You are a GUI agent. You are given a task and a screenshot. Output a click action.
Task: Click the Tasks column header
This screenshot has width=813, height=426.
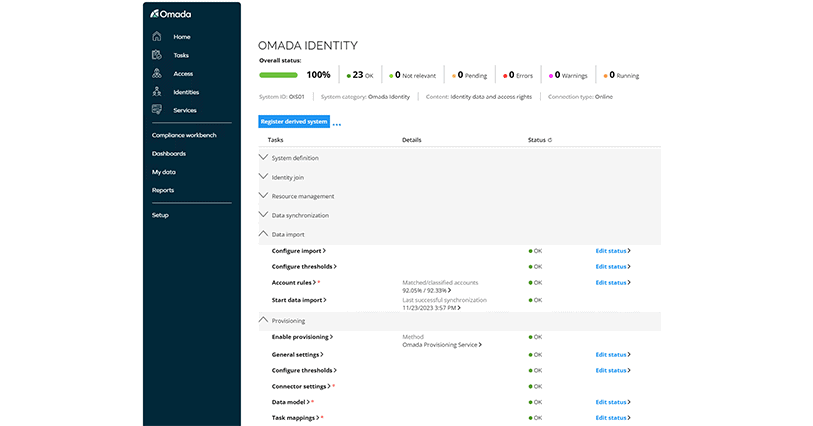tap(275, 140)
